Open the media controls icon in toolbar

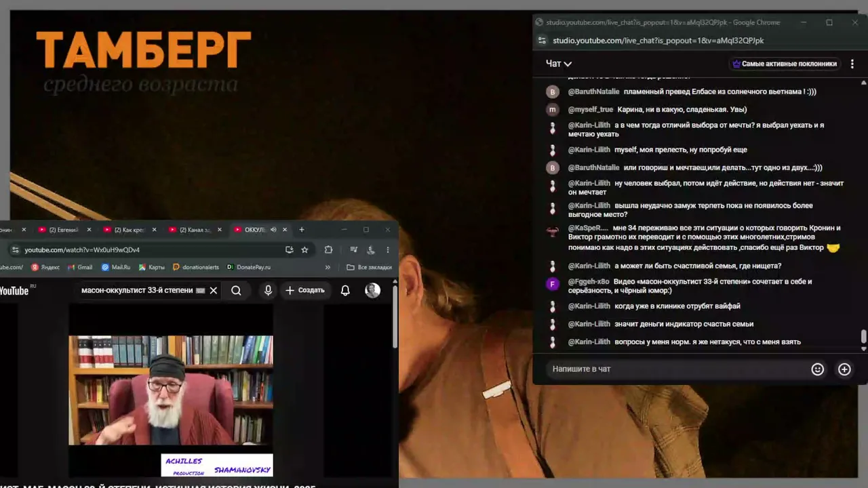pos(353,249)
